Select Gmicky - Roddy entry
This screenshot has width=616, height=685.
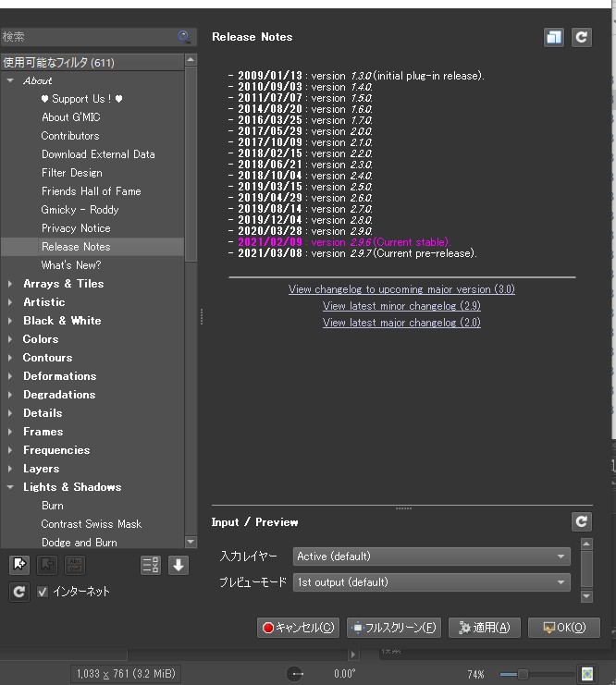tap(80, 210)
